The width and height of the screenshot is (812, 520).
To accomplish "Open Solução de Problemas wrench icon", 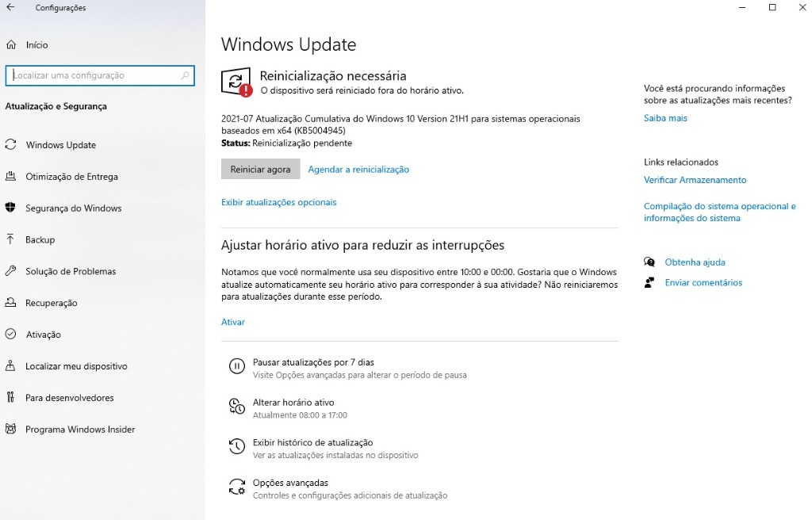I will tap(11, 271).
